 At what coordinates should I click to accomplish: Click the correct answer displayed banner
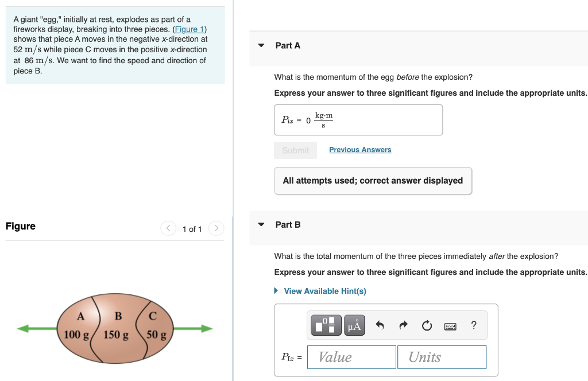(373, 180)
